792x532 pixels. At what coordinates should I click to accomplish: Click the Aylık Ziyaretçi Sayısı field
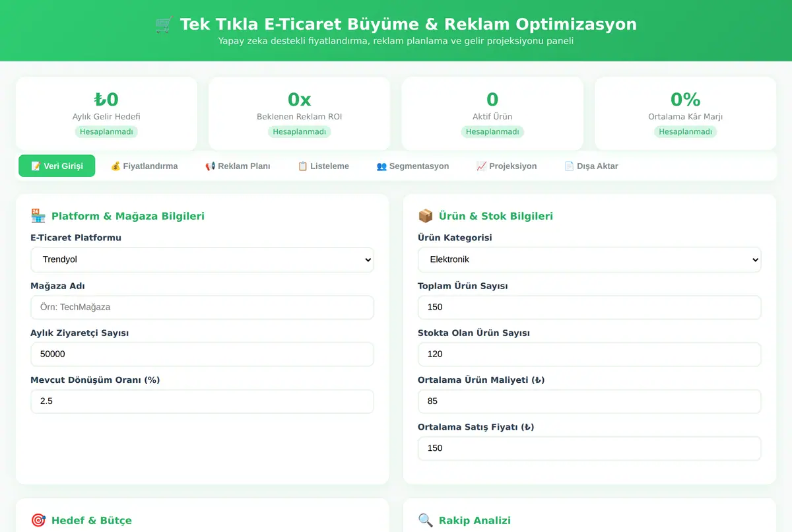tap(202, 354)
